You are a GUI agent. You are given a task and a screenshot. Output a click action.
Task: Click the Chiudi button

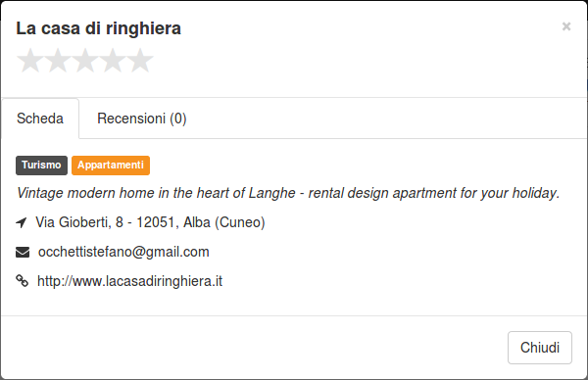540,348
